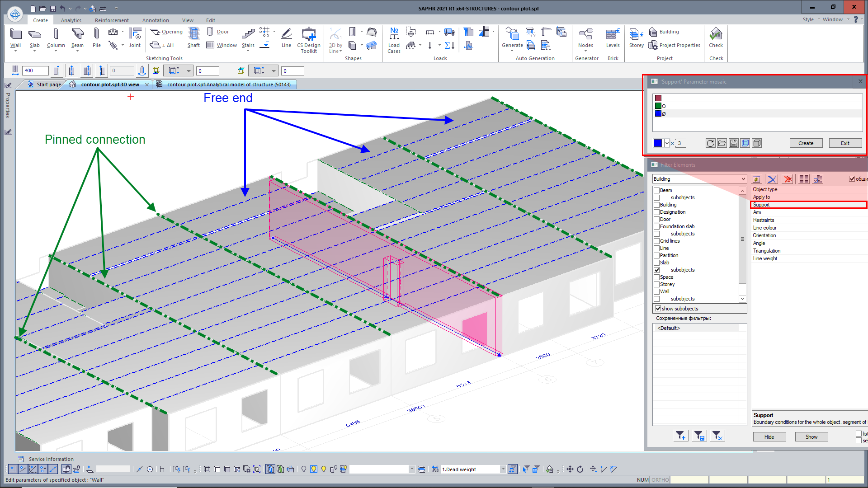Switch to the Reinforcement ribbon tab
This screenshot has height=488, width=868.
(112, 20)
